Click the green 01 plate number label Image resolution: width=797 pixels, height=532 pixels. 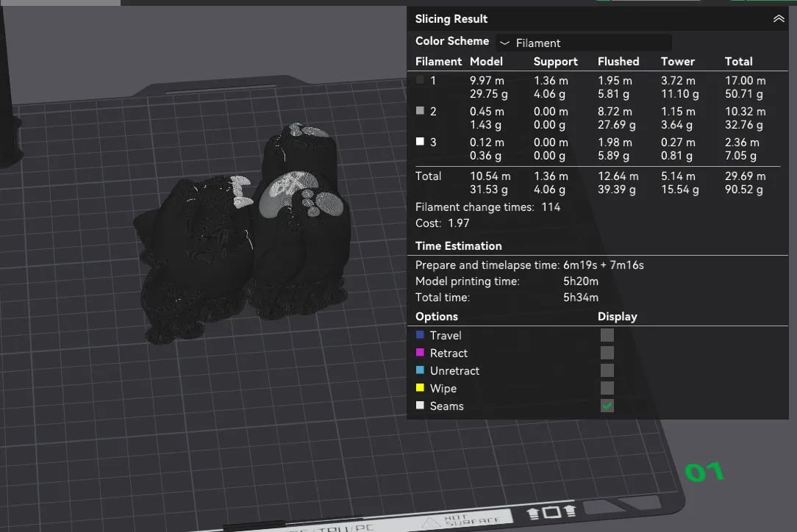[x=704, y=472]
